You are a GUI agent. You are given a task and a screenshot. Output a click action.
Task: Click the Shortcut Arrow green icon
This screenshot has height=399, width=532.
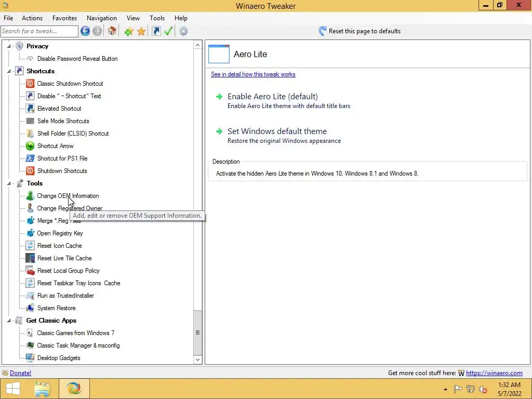click(x=30, y=146)
